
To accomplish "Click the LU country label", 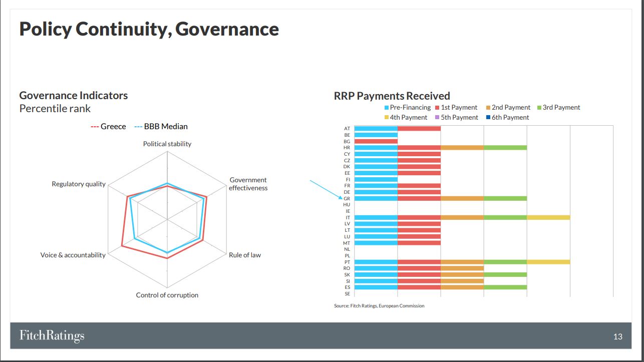I will click(x=347, y=237).
